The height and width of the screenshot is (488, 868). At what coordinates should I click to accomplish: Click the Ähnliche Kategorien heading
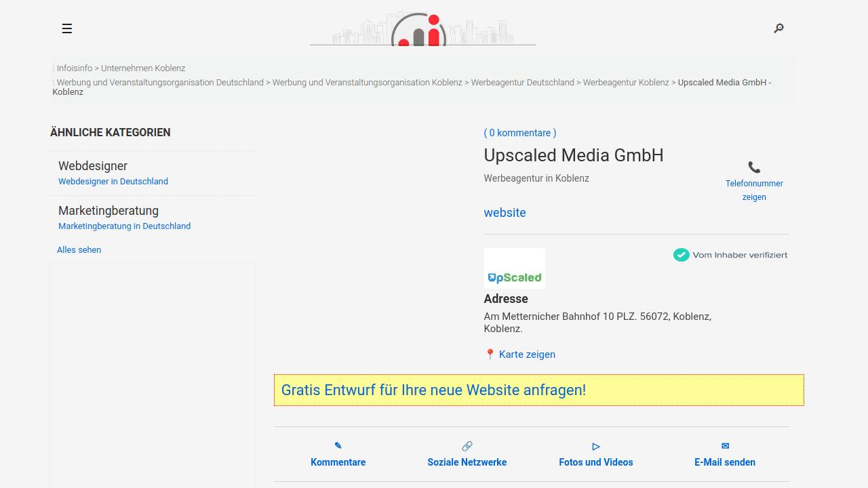pos(111,133)
